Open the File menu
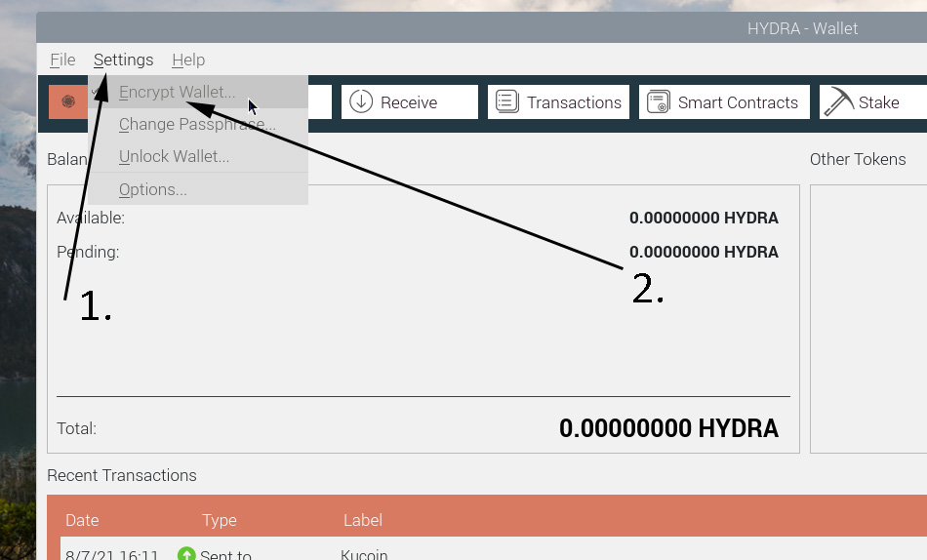 tap(62, 60)
